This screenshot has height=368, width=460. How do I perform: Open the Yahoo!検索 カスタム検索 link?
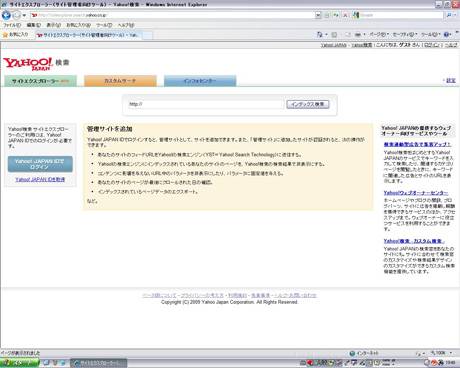pyautogui.click(x=414, y=241)
